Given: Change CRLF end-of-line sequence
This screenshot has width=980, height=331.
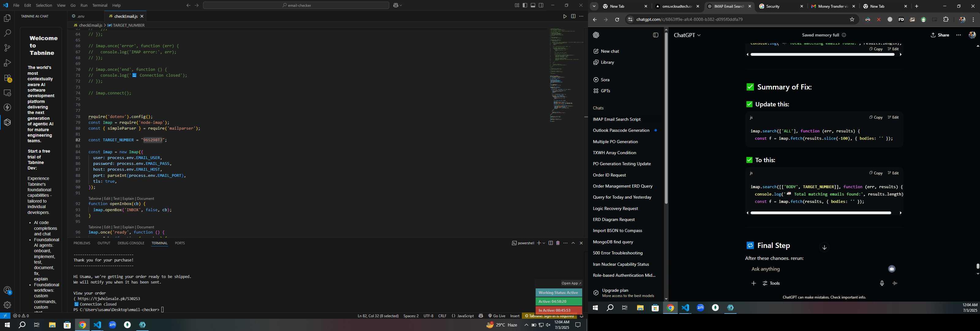Looking at the screenshot, I should 442,316.
